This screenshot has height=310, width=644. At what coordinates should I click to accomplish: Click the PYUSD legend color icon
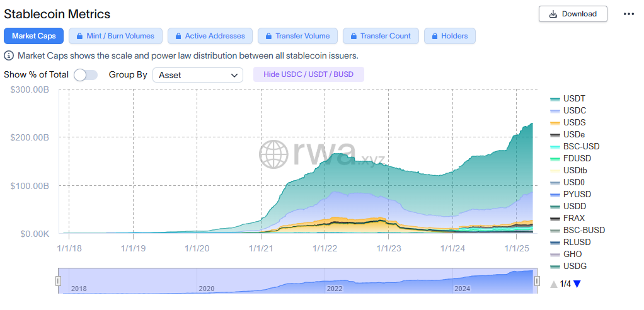555,195
